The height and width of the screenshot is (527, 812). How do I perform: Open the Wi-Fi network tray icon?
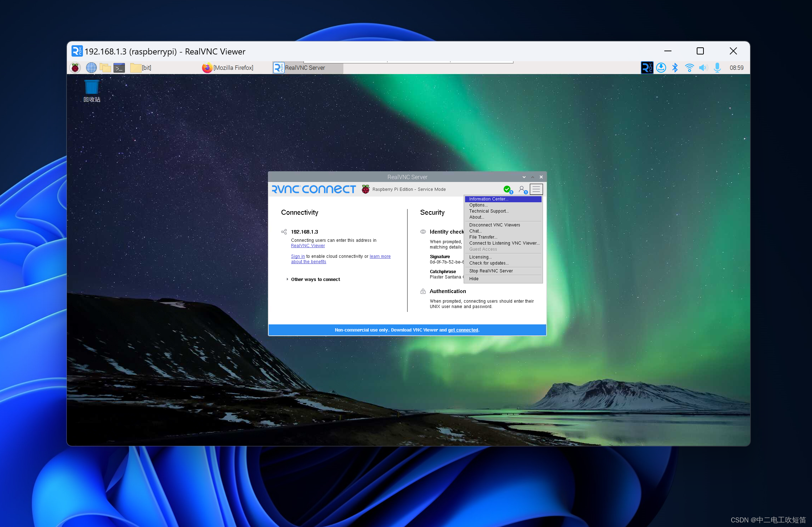tap(689, 68)
